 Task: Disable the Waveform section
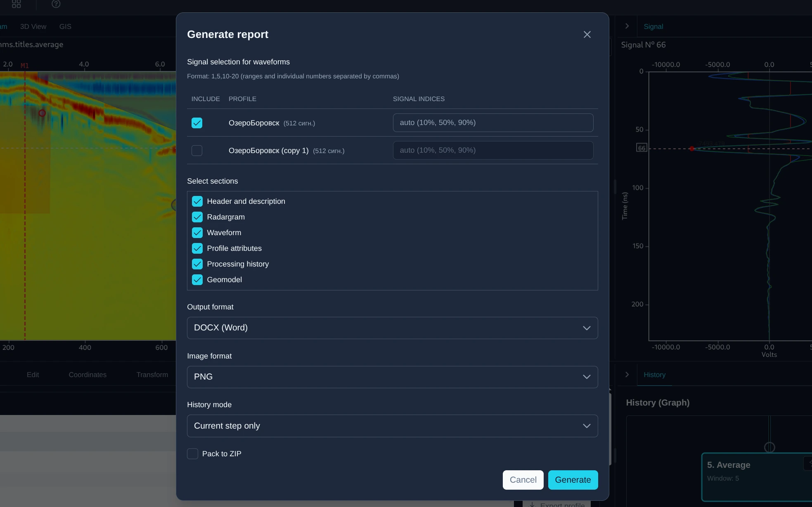coord(197,233)
